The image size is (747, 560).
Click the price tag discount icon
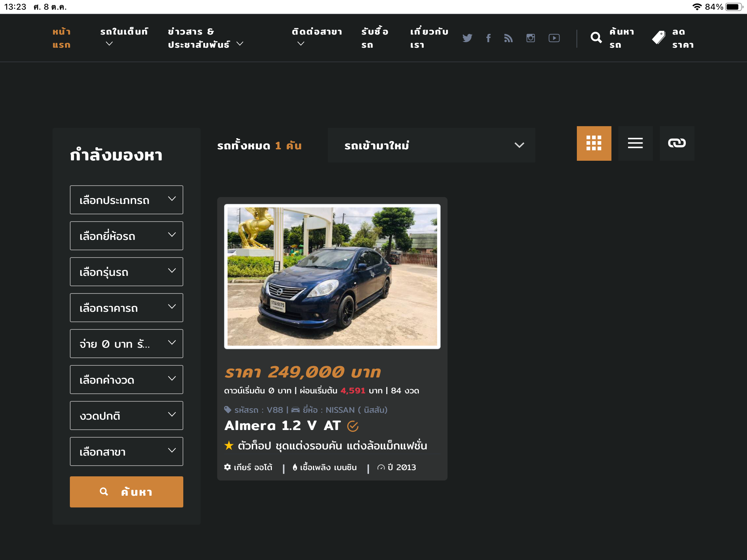[x=658, y=38]
